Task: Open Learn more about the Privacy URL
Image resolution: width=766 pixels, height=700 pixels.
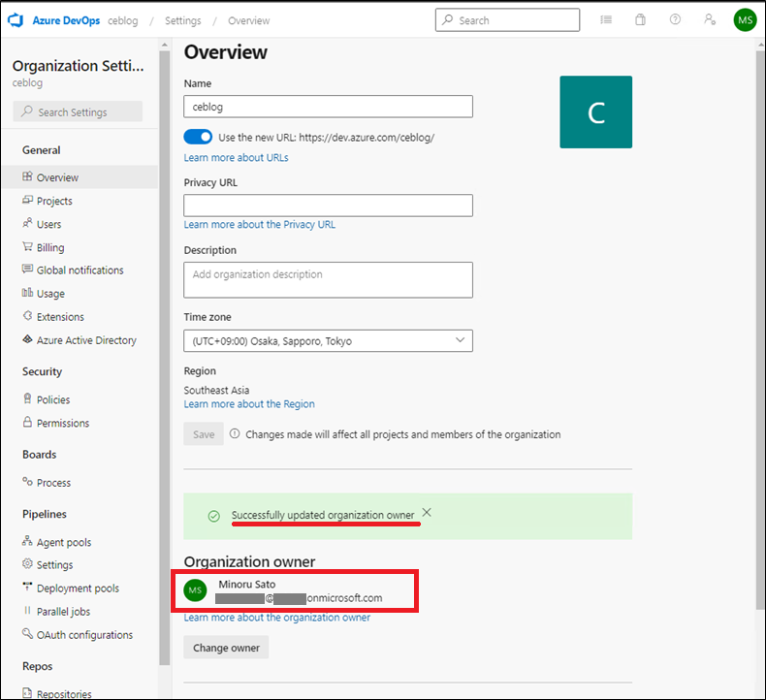Action: 260,224
